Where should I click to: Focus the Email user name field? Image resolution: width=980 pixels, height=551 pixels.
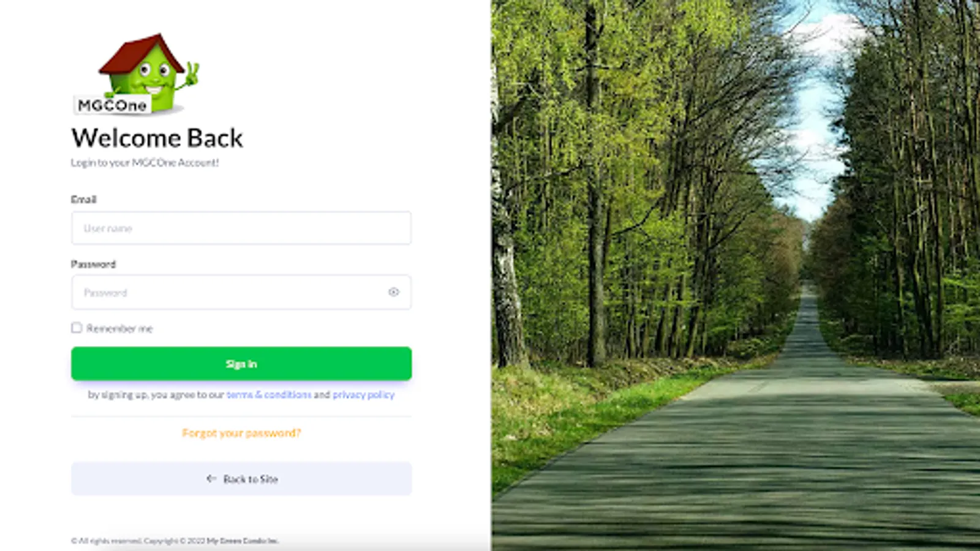click(x=241, y=228)
